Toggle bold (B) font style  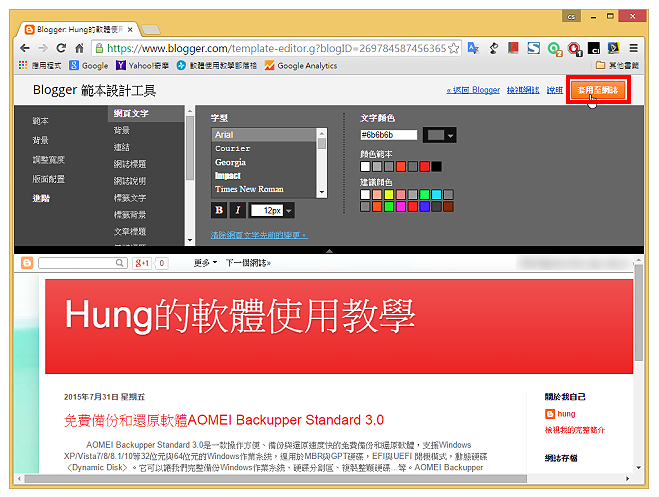pyautogui.click(x=219, y=210)
